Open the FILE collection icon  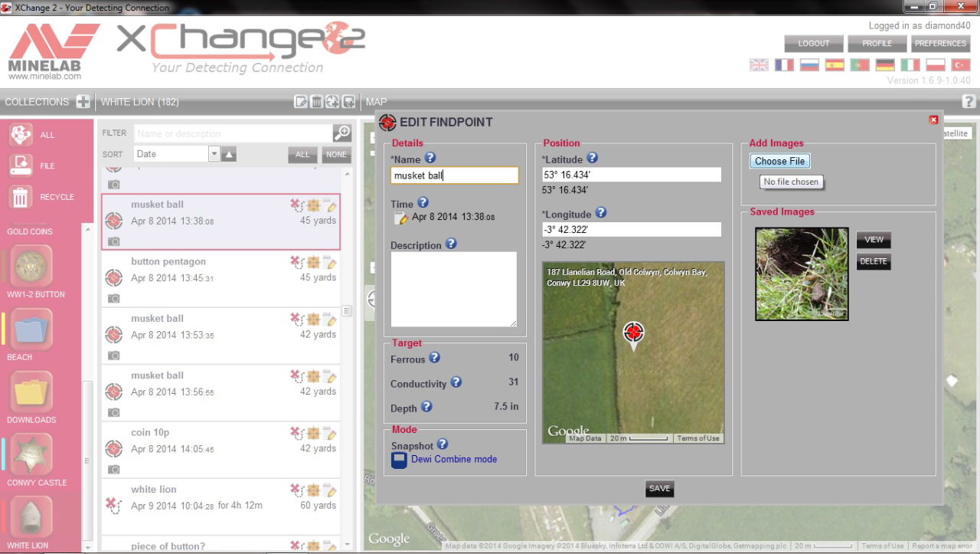click(x=21, y=166)
